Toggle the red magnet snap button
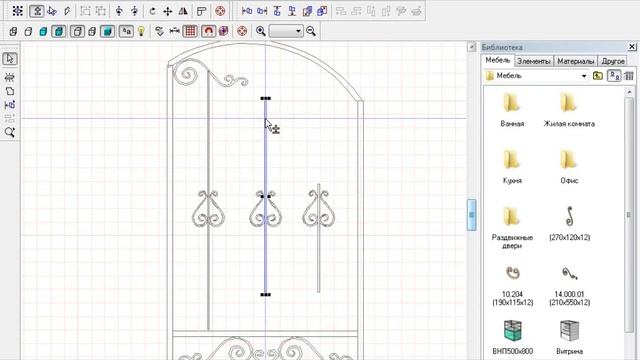This screenshot has height=360, width=640. [x=209, y=31]
